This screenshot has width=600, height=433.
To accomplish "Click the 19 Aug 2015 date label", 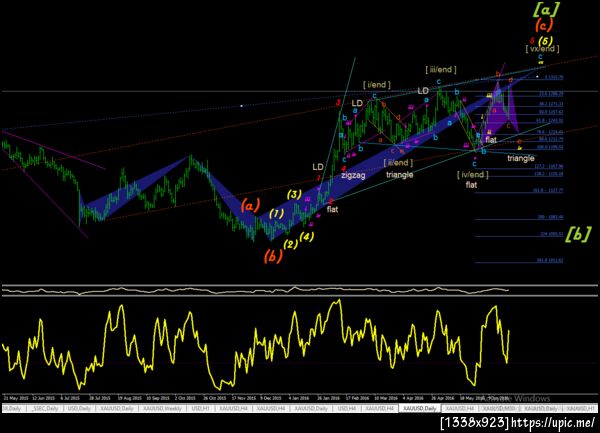I will 129,398.
